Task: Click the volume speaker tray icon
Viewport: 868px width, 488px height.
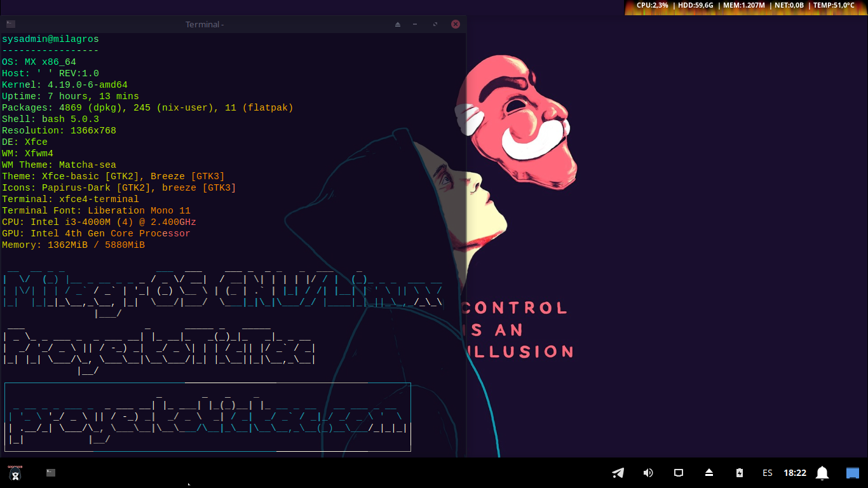Action: (x=648, y=473)
